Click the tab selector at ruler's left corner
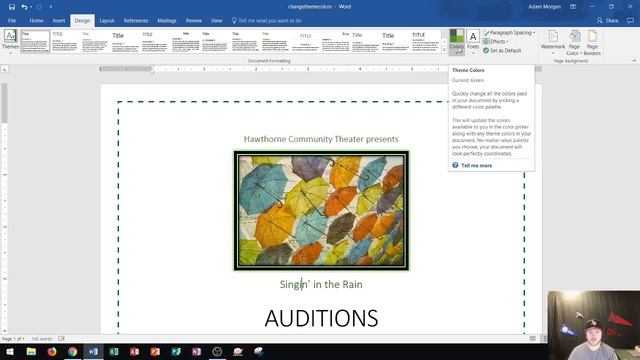Screen dimensions: 640x360 (4, 69)
